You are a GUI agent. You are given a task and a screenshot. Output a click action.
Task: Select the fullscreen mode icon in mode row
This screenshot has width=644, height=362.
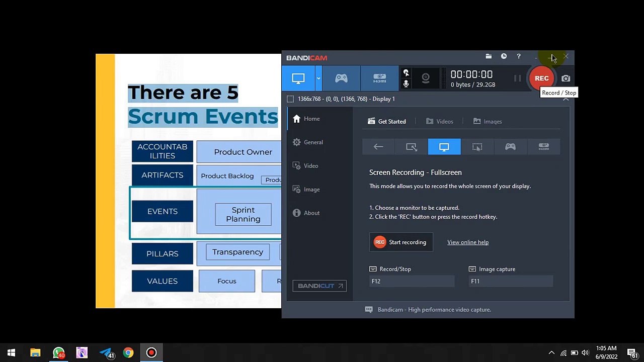[444, 147]
